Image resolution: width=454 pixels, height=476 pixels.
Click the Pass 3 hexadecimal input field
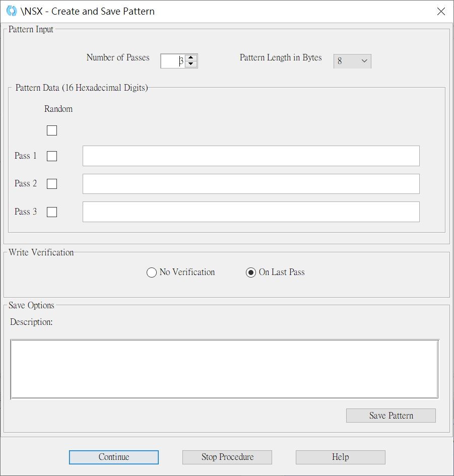tap(251, 212)
